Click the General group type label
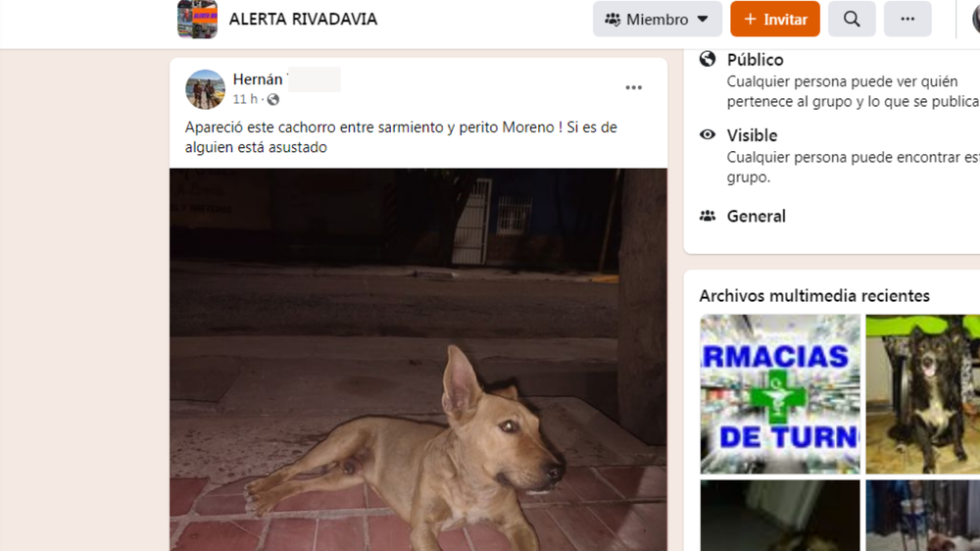Image resolution: width=980 pixels, height=551 pixels. (x=757, y=216)
